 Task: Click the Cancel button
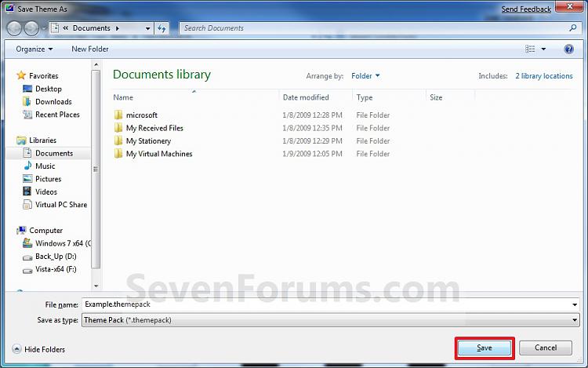(546, 348)
